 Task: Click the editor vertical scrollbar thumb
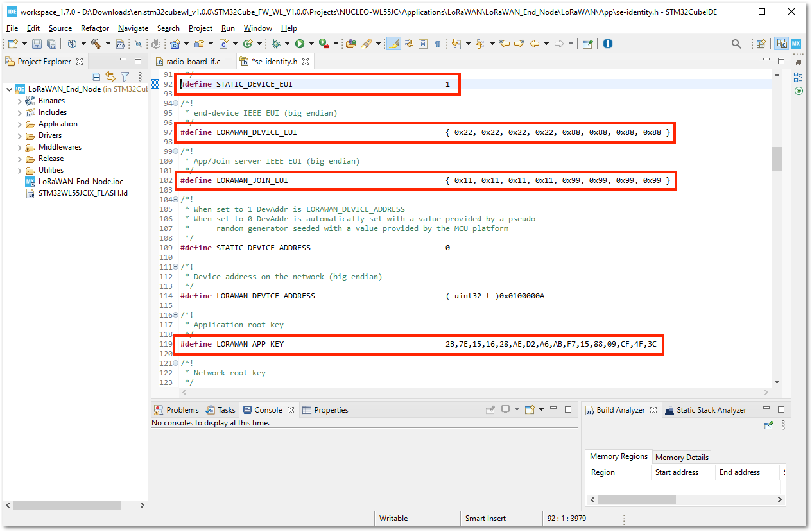click(x=777, y=159)
